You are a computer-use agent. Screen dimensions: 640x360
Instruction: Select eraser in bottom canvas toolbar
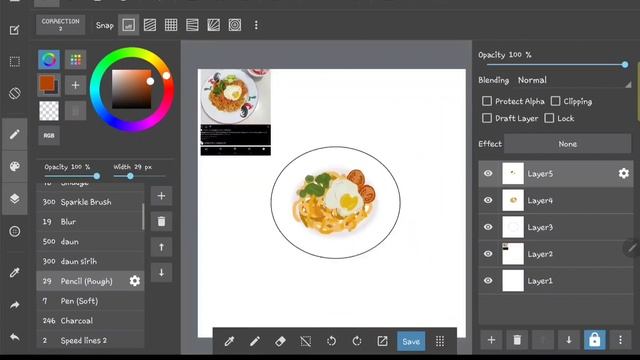click(x=280, y=341)
